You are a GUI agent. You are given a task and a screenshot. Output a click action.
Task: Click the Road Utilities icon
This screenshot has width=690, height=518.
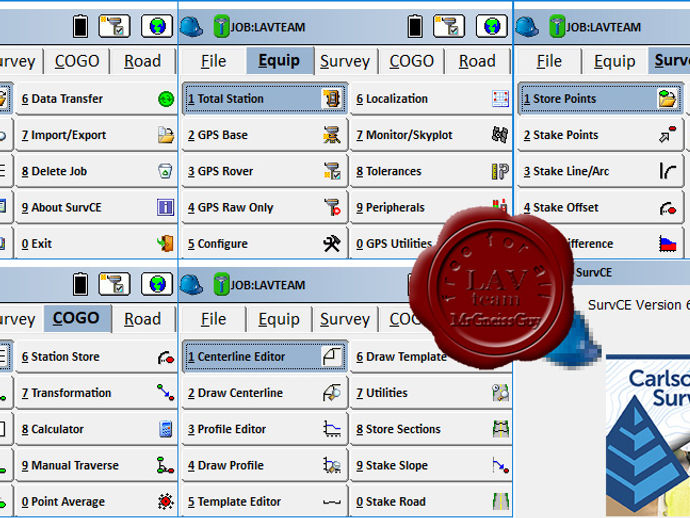[x=500, y=393]
